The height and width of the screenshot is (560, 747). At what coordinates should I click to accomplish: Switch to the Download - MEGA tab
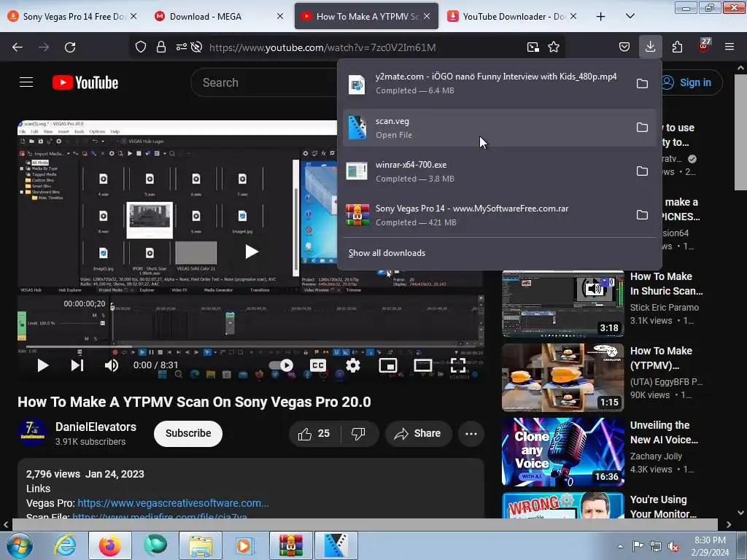218,17
